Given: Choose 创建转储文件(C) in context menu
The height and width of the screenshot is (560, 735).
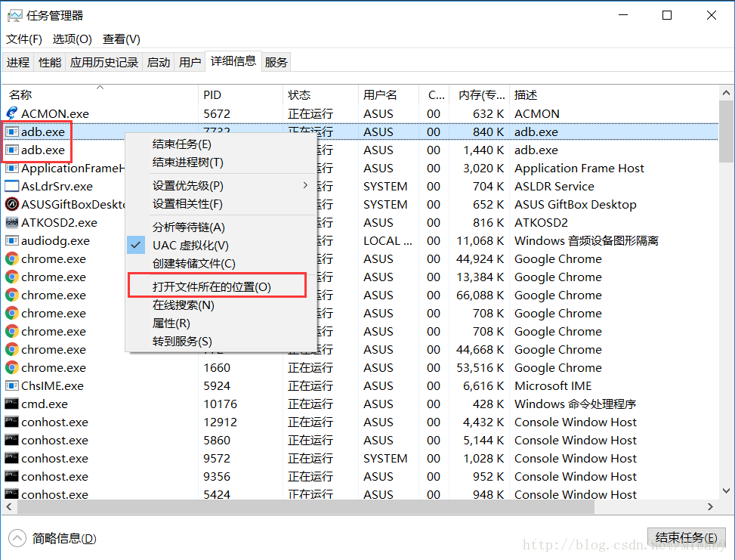Looking at the screenshot, I should [x=221, y=264].
